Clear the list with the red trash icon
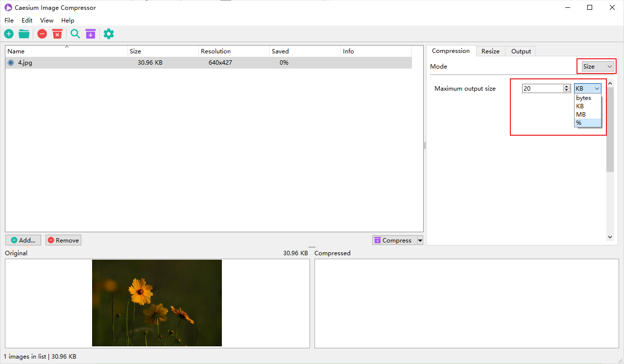This screenshot has height=364, width=624. coord(57,34)
